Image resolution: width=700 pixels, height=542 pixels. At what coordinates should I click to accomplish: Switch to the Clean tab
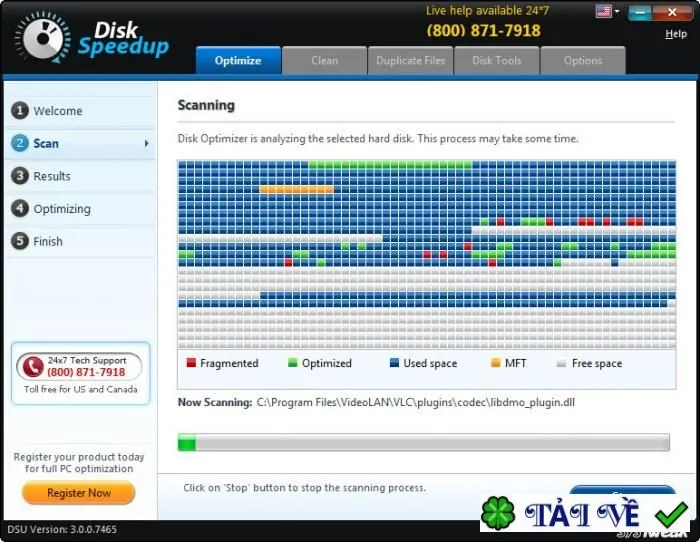click(x=325, y=60)
